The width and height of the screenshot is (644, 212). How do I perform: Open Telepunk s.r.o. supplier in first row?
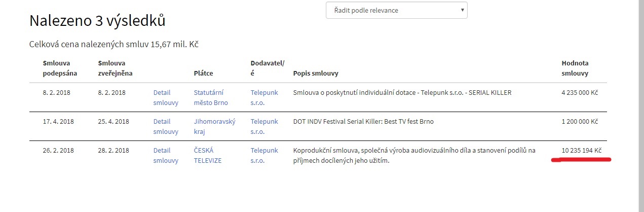[x=264, y=98]
